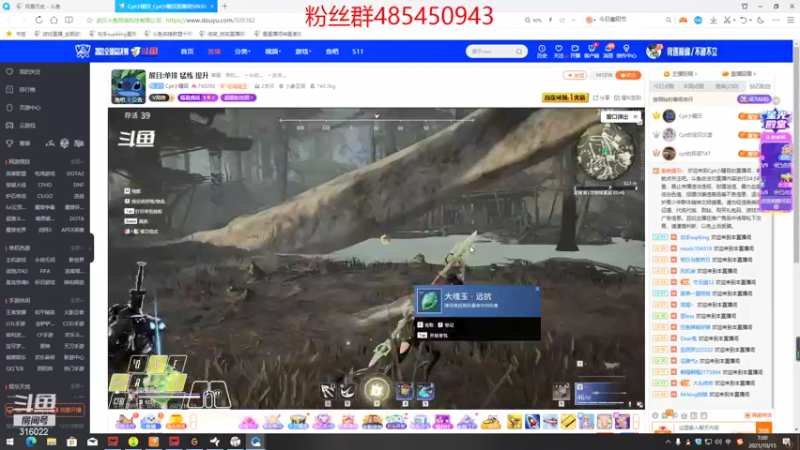Show all 手游休闲 categories via 全部
This screenshot has height=450, width=800.
click(x=77, y=301)
